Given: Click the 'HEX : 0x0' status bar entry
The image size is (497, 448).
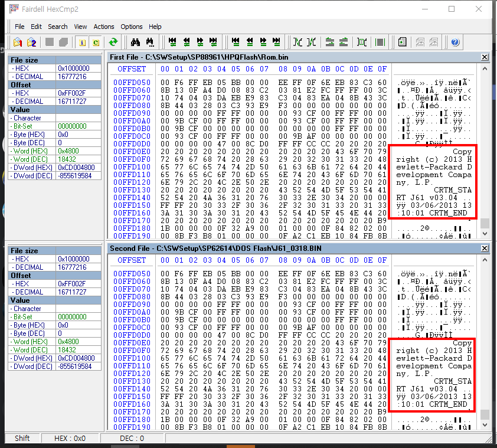Looking at the screenshot, I should [x=70, y=438].
